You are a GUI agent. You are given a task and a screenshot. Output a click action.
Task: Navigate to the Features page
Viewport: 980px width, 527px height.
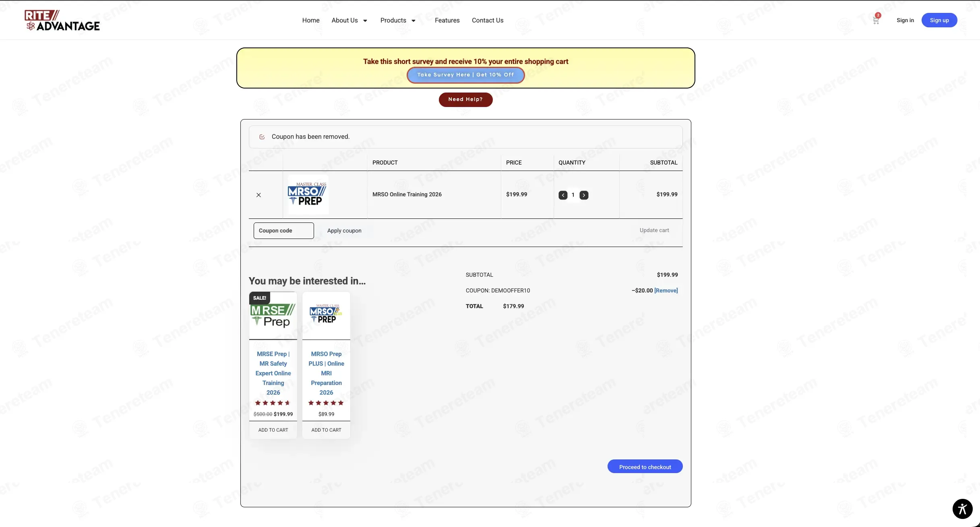[x=447, y=20]
